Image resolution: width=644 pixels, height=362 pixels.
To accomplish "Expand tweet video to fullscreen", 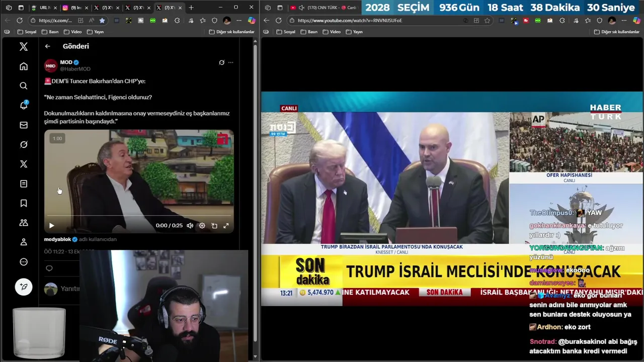I will tap(226, 226).
